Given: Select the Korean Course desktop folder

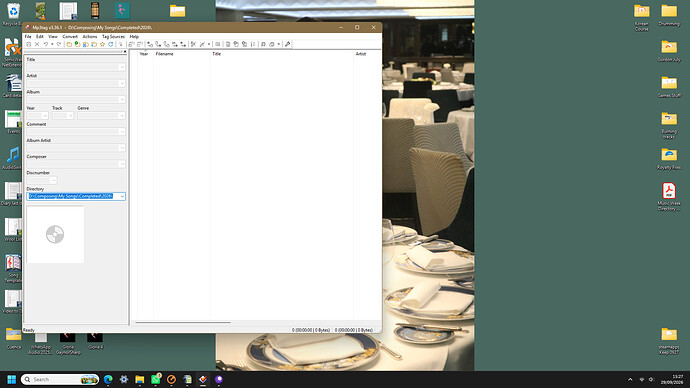Looking at the screenshot, I should pyautogui.click(x=642, y=17).
